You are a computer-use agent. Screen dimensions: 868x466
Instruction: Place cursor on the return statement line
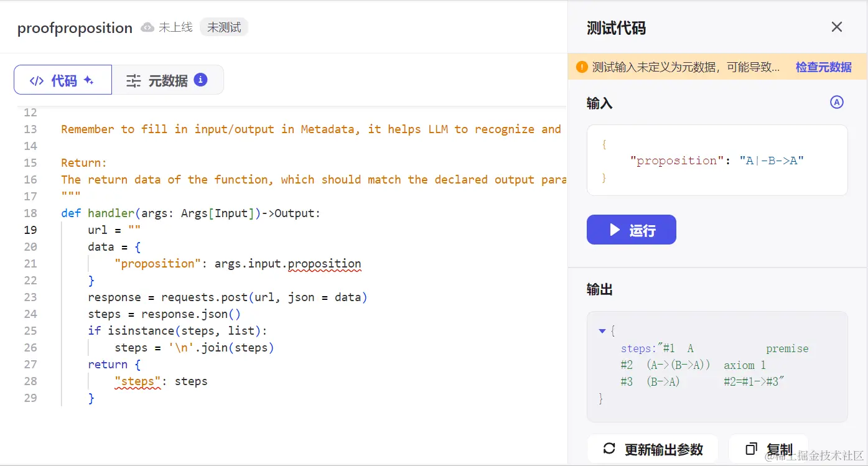(108, 365)
